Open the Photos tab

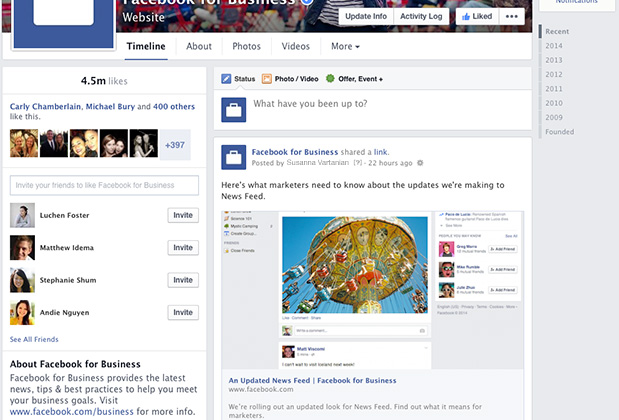246,47
